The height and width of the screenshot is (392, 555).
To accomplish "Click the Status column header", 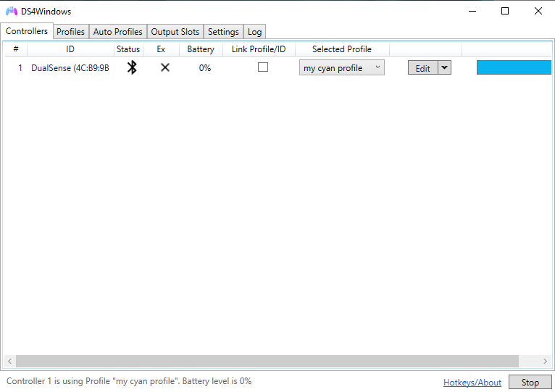I will pos(128,49).
